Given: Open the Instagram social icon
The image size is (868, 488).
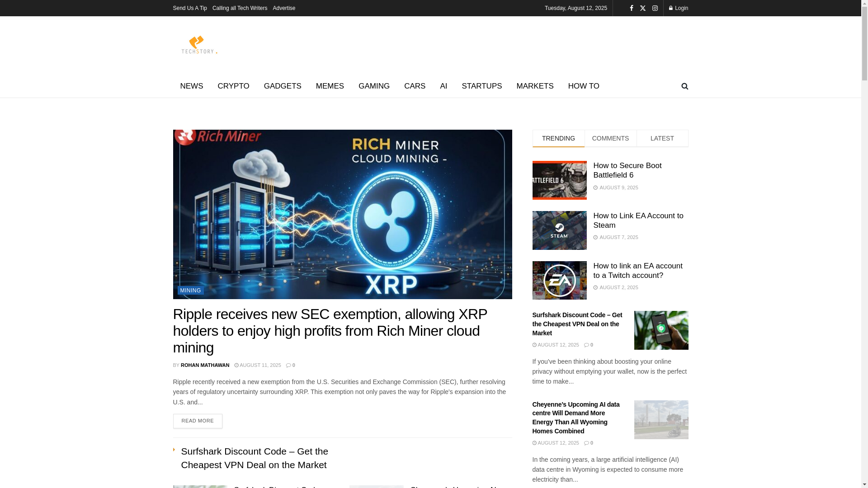Looking at the screenshot, I should point(655,8).
